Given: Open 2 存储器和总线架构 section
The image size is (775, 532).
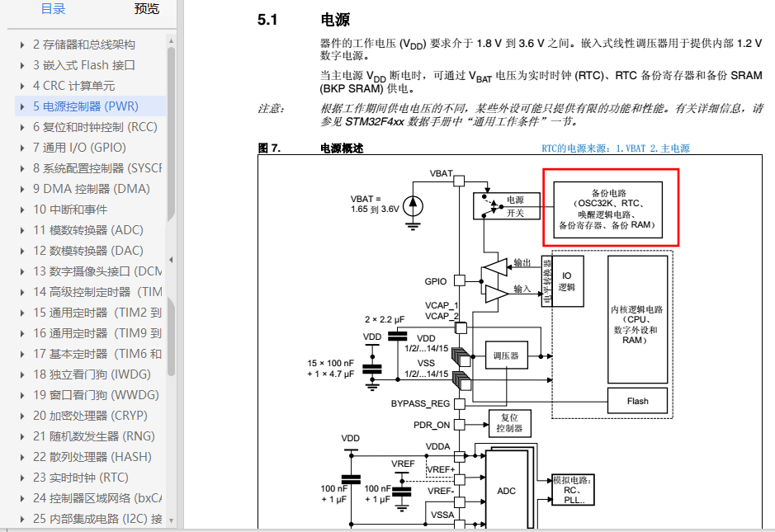Looking at the screenshot, I should click(x=84, y=45).
